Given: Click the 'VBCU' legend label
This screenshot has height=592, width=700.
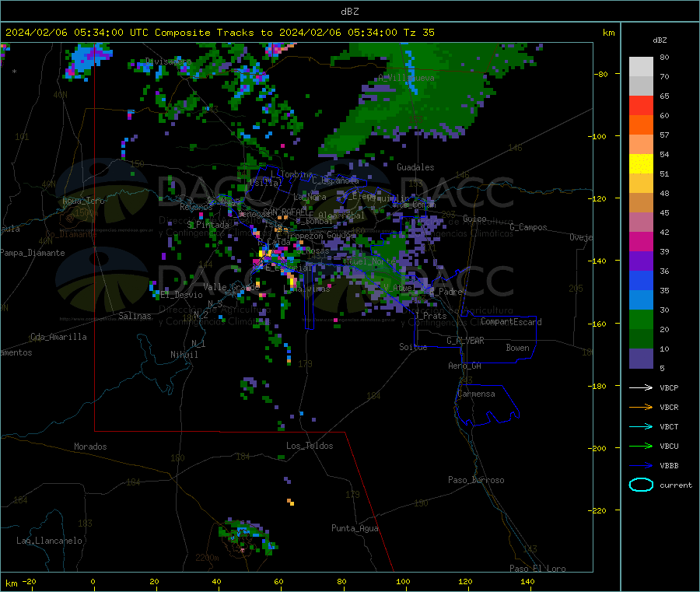Looking at the screenshot, I should click(669, 446).
